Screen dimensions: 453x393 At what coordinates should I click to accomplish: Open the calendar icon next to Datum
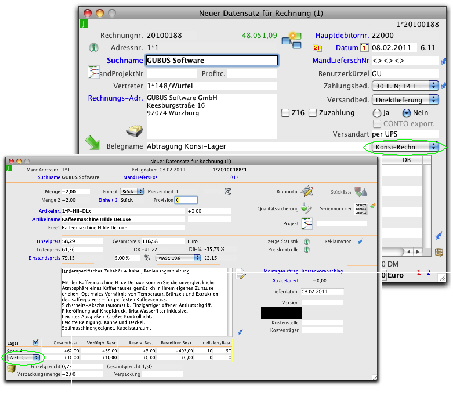pyautogui.click(x=364, y=48)
